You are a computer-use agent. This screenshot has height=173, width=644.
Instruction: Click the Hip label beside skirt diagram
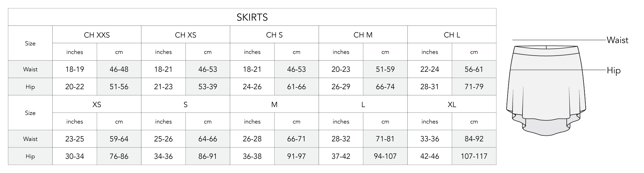click(614, 71)
